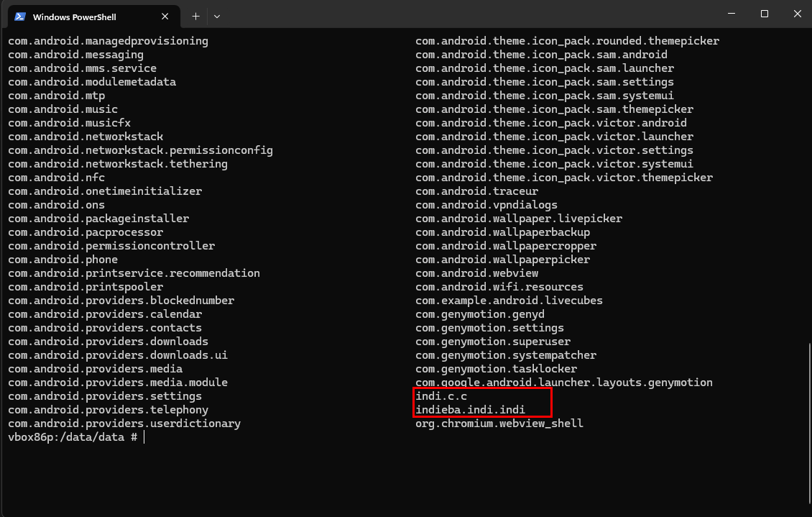Click the text com.genymotion.tasklocker
The image size is (812, 517).
(x=496, y=369)
